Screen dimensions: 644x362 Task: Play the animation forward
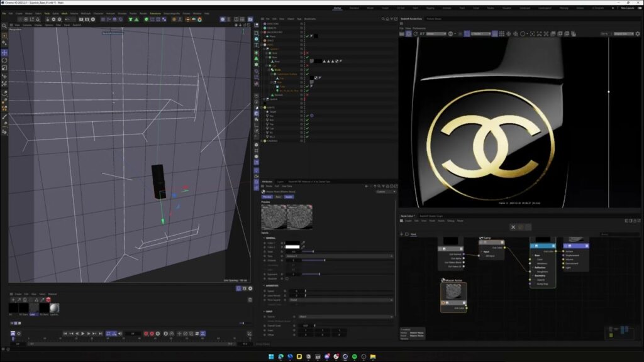82,334
